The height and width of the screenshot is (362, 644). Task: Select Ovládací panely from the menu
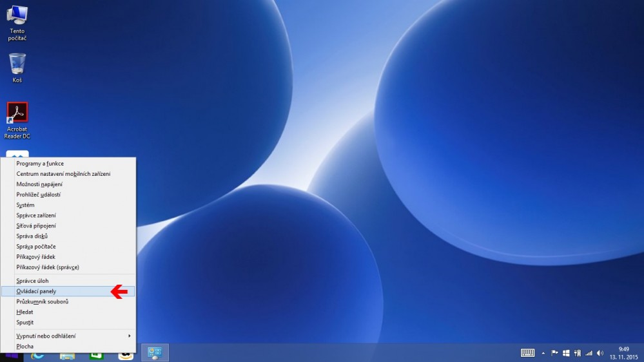36,291
